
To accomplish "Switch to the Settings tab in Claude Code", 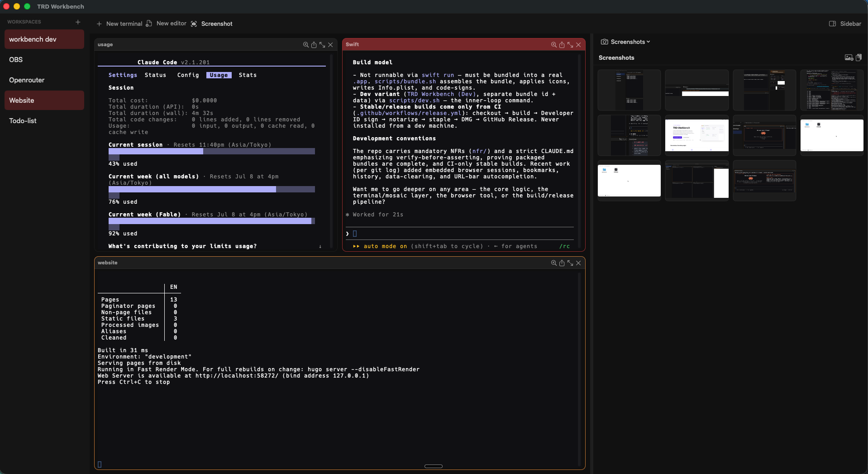I will [123, 75].
